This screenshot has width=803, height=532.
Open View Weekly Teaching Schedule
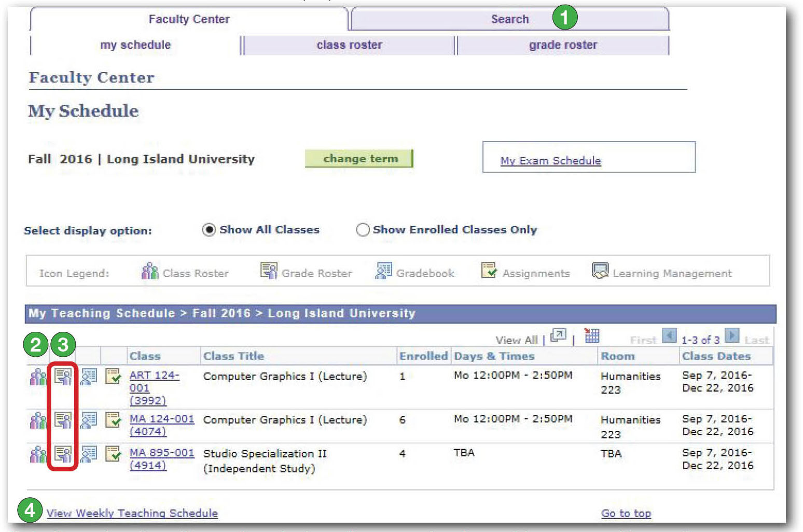[131, 513]
